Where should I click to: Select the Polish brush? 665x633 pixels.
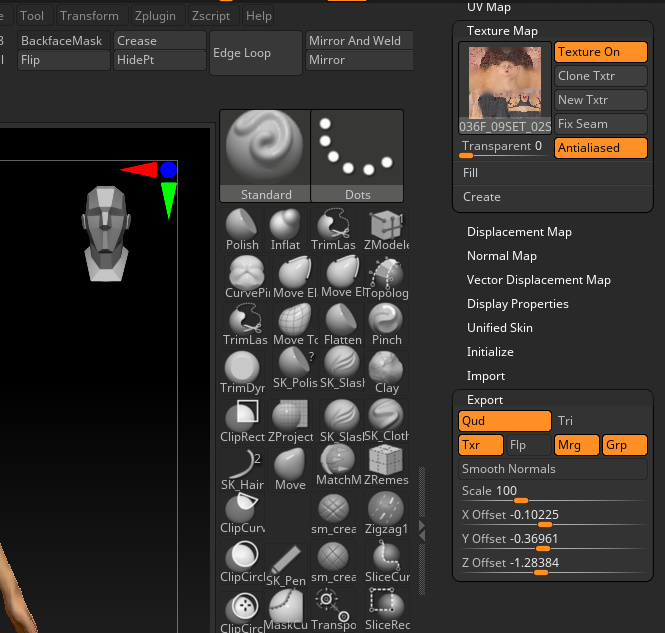pos(242,229)
